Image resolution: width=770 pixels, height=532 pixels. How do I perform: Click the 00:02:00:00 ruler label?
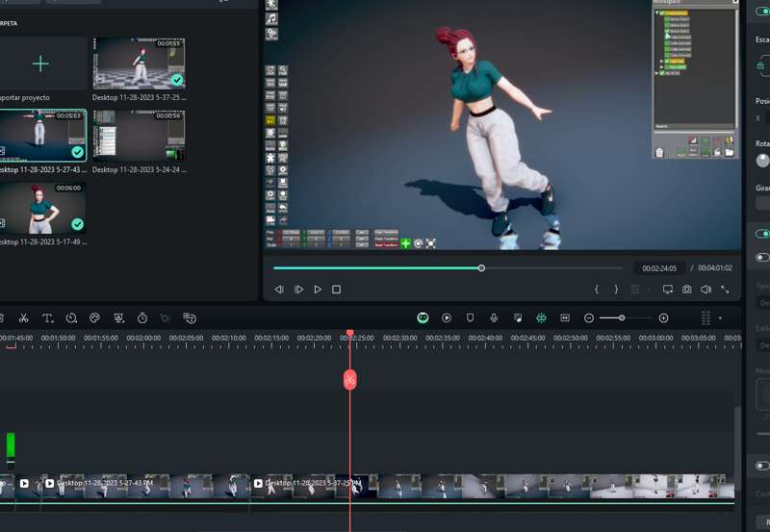(x=143, y=338)
